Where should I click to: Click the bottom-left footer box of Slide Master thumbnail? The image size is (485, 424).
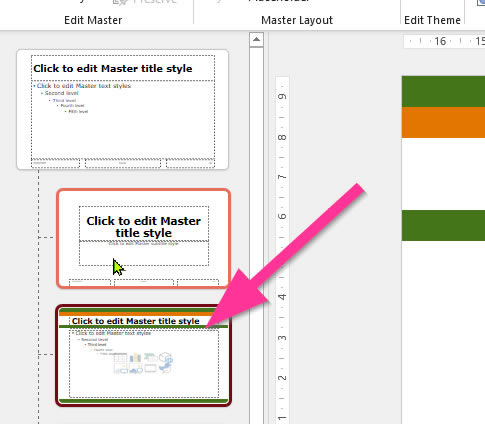[x=55, y=163]
